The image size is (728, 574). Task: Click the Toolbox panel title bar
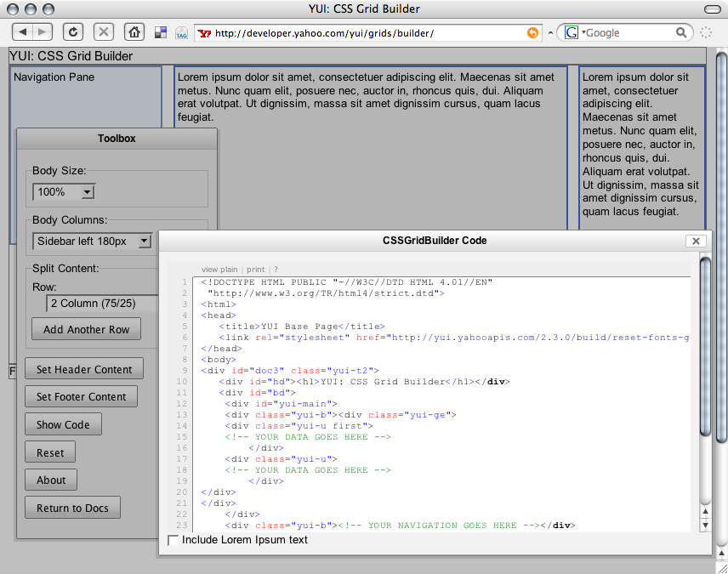coord(117,139)
